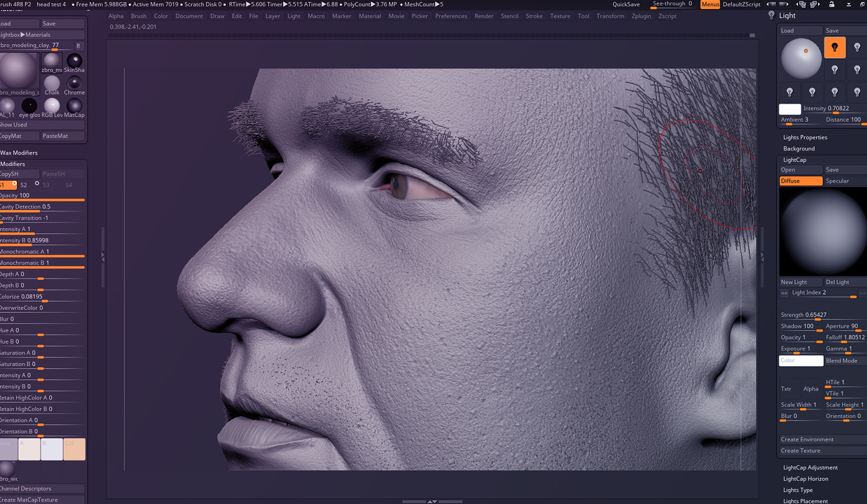This screenshot has width=867, height=504.
Task: Open the Preferences menu
Action: point(451,16)
